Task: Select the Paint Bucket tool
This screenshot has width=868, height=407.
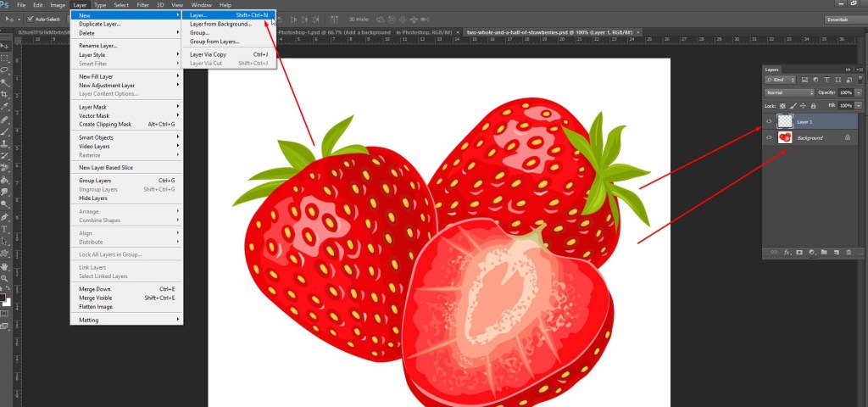Action: [5, 179]
